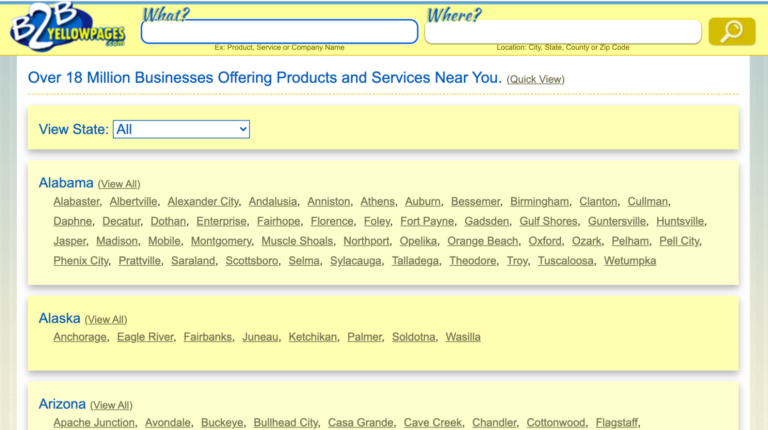Open the Fairbanks city link
This screenshot has width=768, height=430.
(208, 337)
